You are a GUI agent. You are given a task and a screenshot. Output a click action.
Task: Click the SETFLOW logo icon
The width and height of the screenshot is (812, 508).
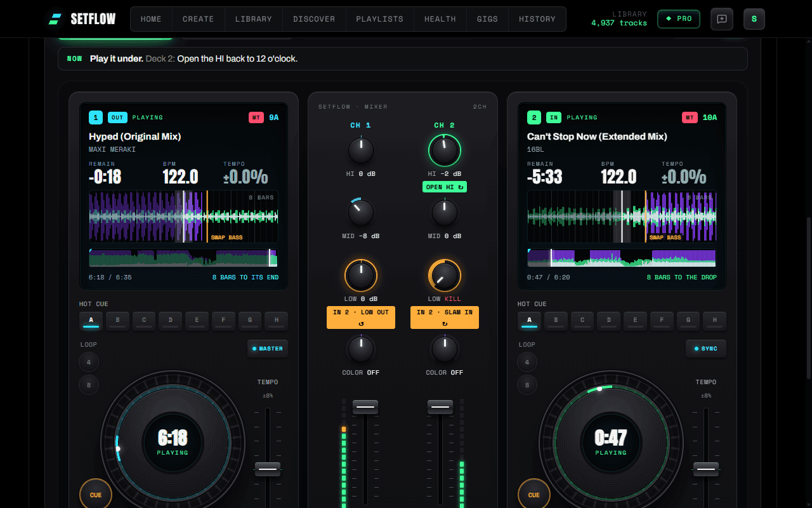click(56, 19)
